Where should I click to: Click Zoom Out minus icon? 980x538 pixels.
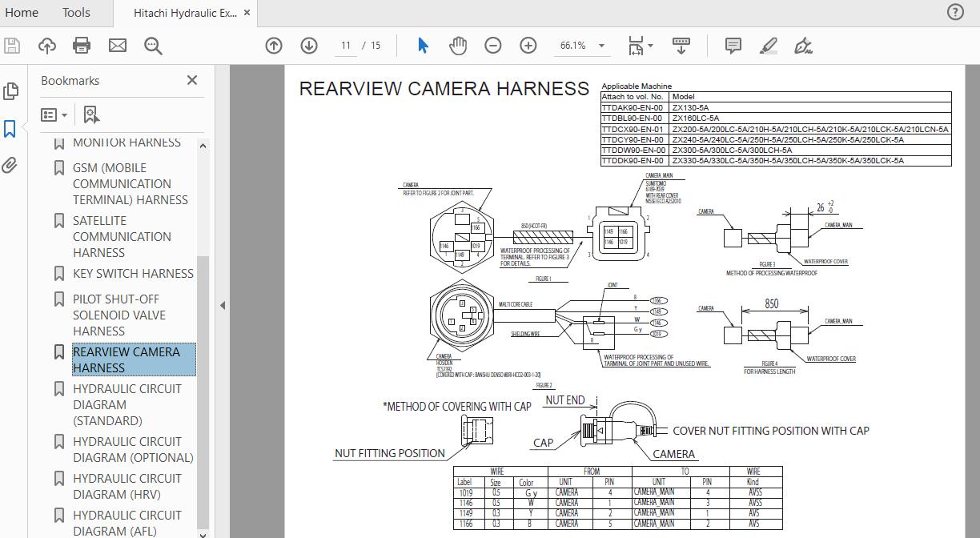(492, 46)
